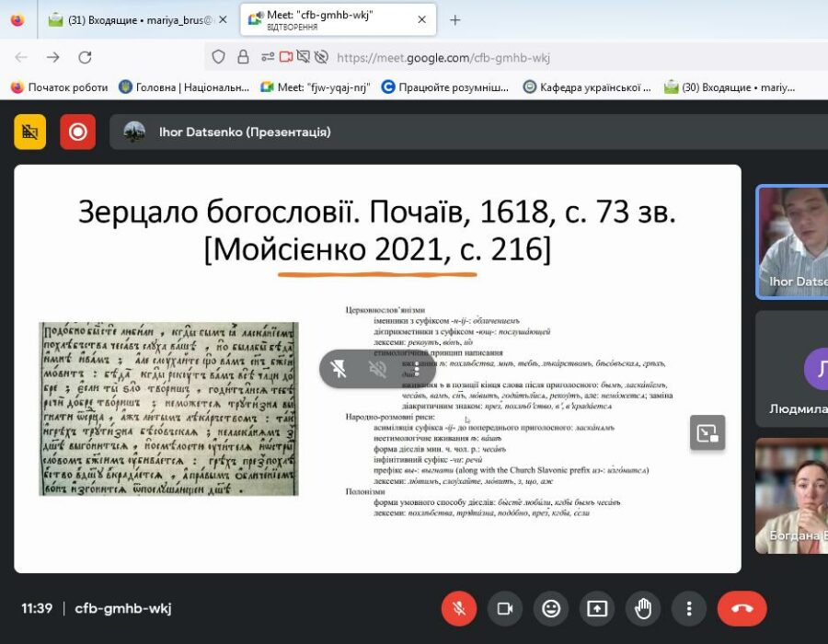
Task: Open the three-dot menu on the presentation overlay
Action: tap(416, 369)
